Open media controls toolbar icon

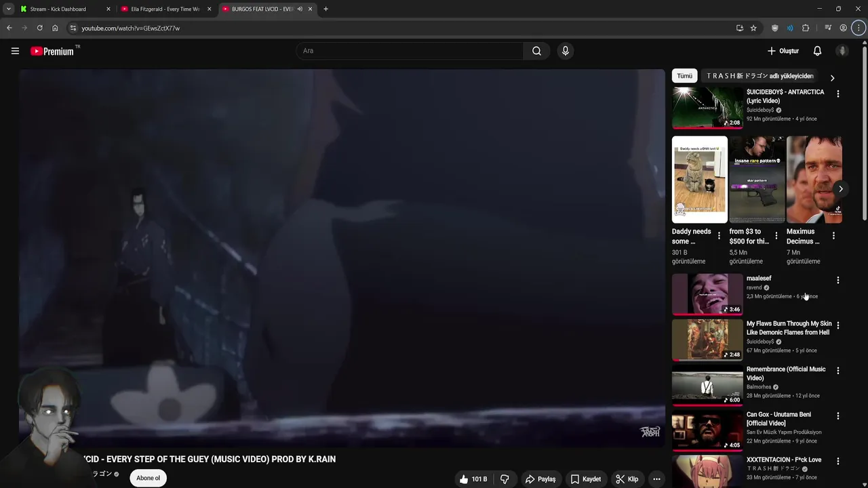[x=828, y=28]
